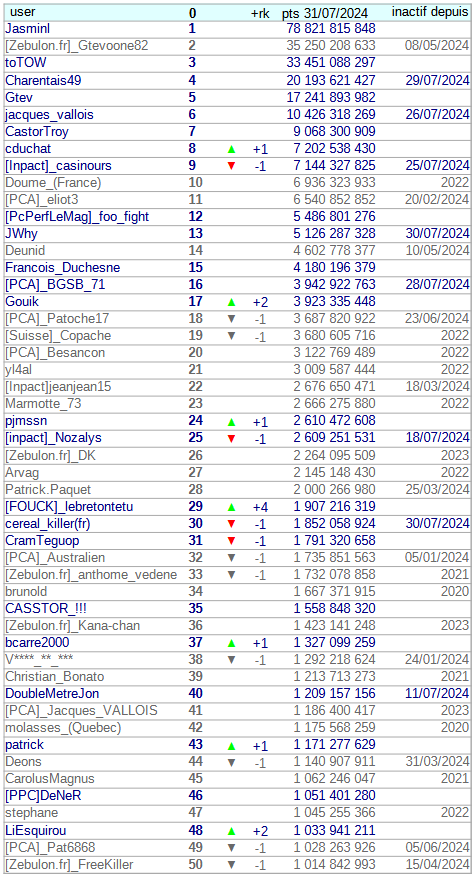
Task: Click the green up arrow beside bcarre2000
Action: [x=231, y=643]
